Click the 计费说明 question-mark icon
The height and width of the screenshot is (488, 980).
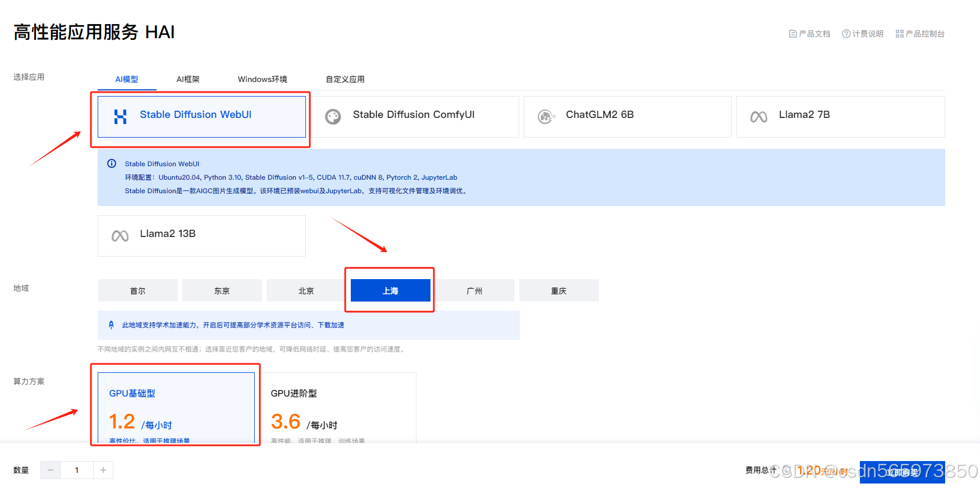[x=846, y=34]
